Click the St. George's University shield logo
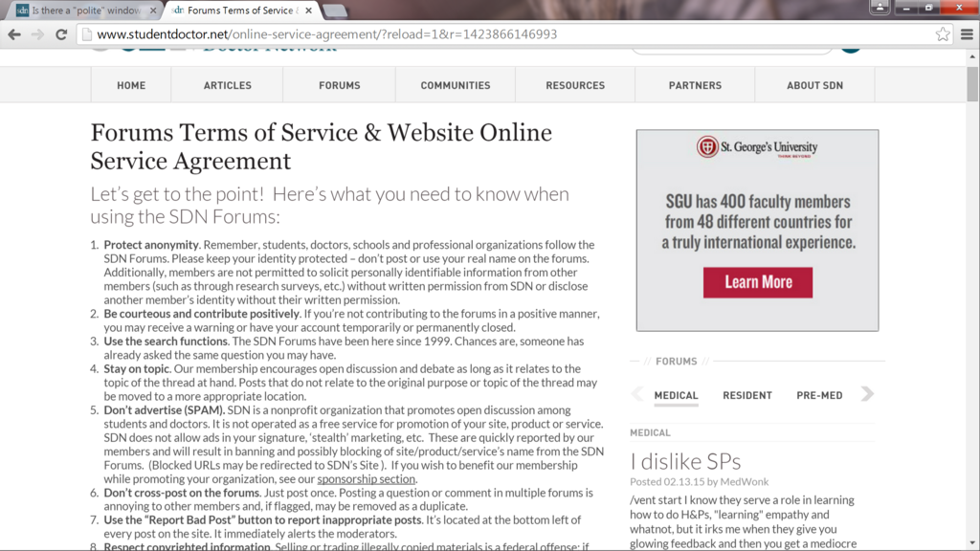The image size is (980, 551). coord(707,147)
